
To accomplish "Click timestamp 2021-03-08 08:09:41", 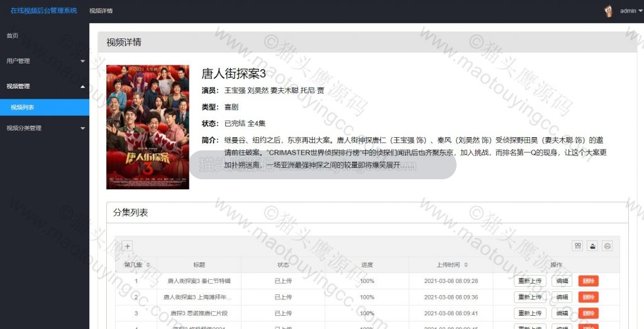I will [x=451, y=313].
